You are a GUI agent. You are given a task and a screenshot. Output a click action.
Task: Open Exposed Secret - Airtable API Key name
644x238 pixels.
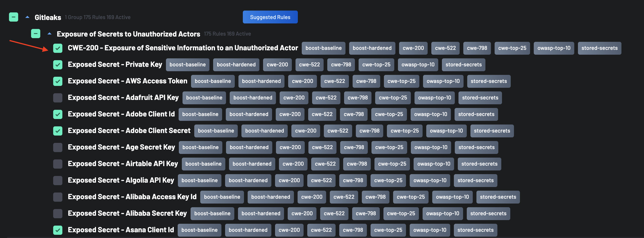[x=123, y=164]
